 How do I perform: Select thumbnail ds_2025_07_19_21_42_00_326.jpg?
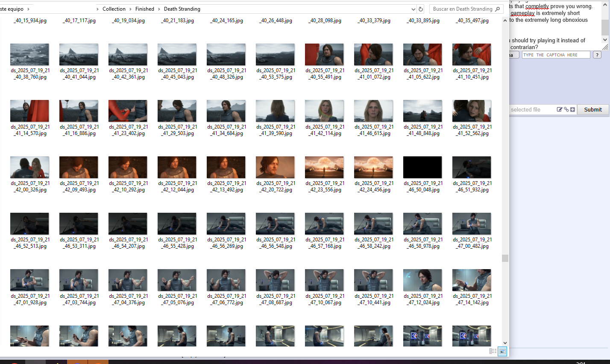[29, 167]
